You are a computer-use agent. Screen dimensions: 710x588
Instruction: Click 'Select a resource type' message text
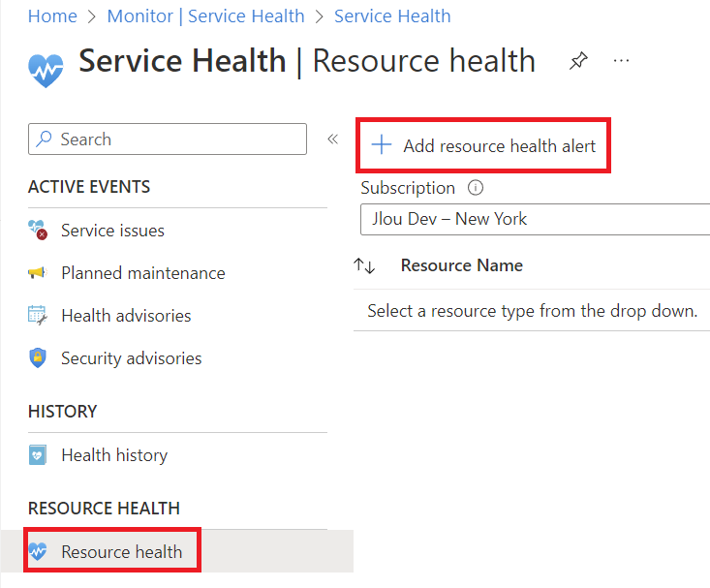pos(533,311)
